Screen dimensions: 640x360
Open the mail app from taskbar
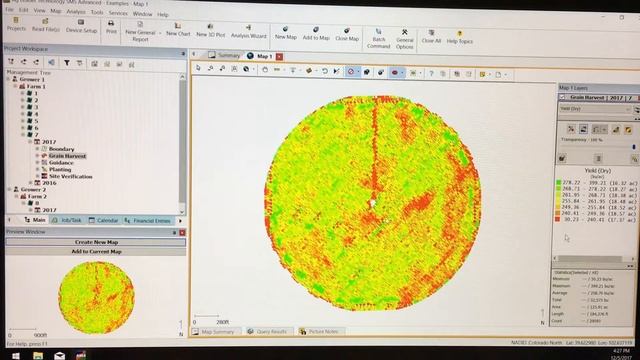coord(60,356)
